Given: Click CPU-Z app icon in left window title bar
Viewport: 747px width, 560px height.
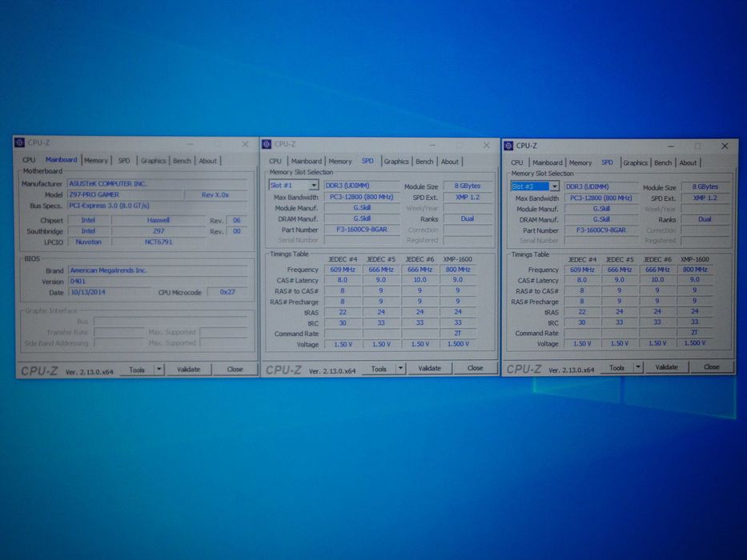Looking at the screenshot, I should click(19, 142).
